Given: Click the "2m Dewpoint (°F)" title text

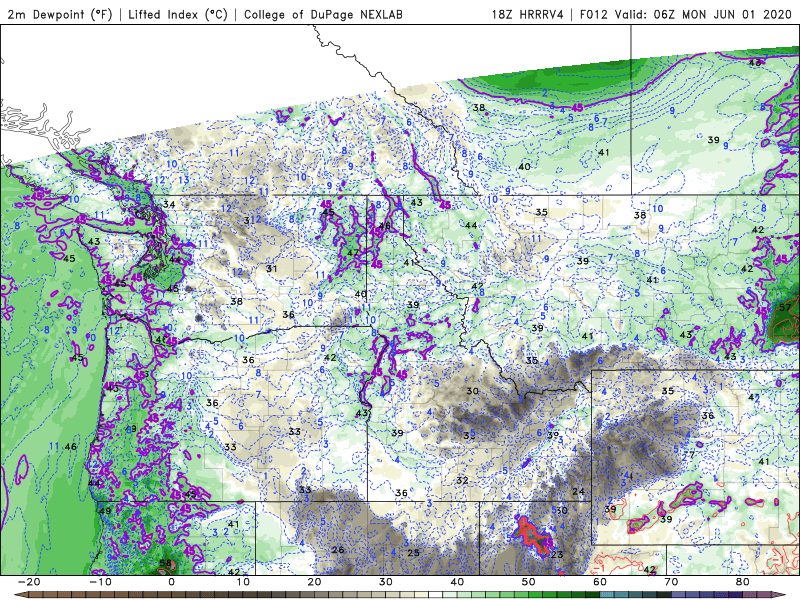Looking at the screenshot, I should (60, 14).
